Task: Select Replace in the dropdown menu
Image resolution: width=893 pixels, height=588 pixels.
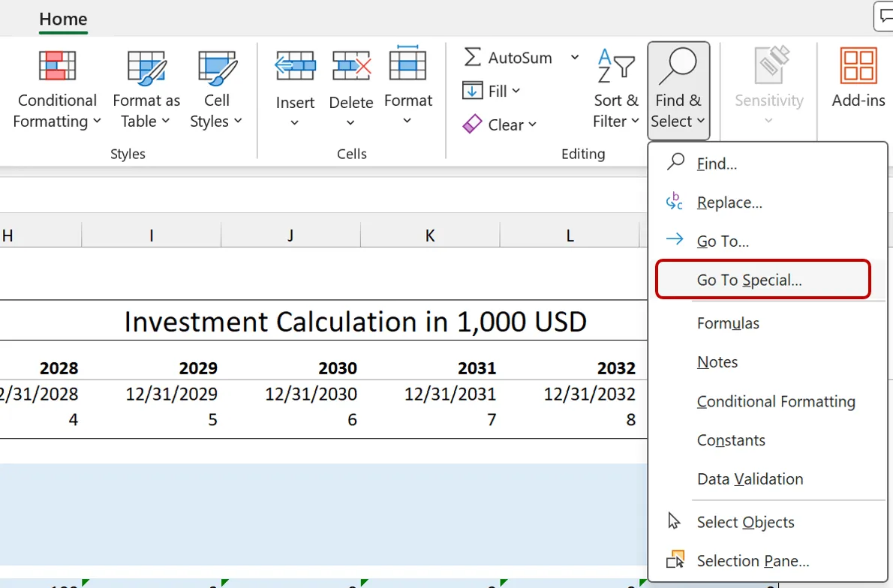Action: [729, 202]
